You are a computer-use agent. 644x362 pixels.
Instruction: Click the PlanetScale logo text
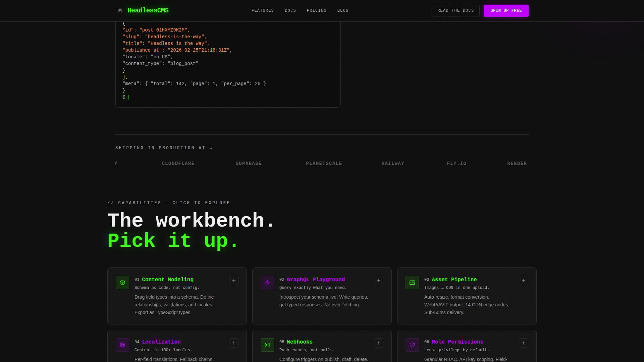(x=324, y=164)
